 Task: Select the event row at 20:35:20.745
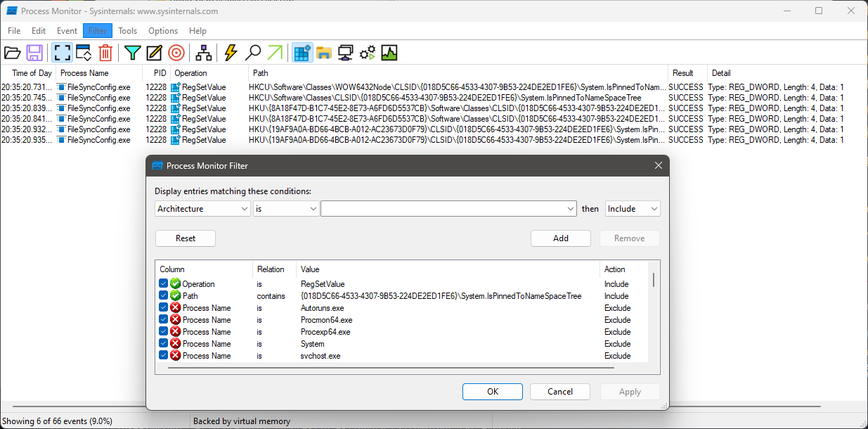click(434, 98)
